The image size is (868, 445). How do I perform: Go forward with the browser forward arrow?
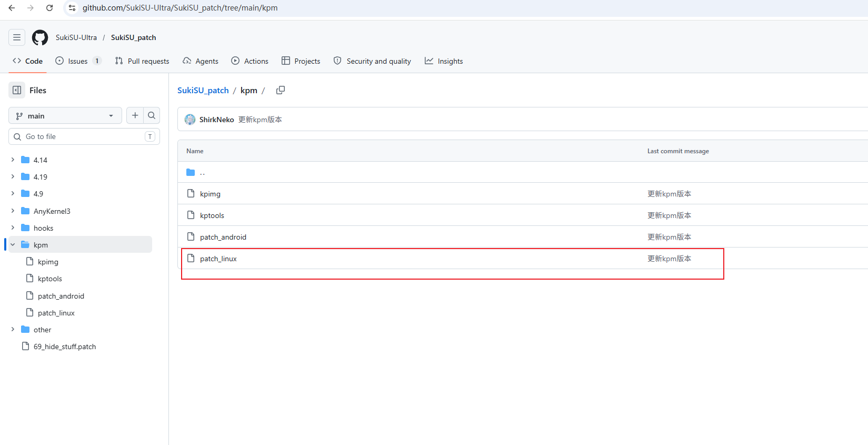[31, 8]
